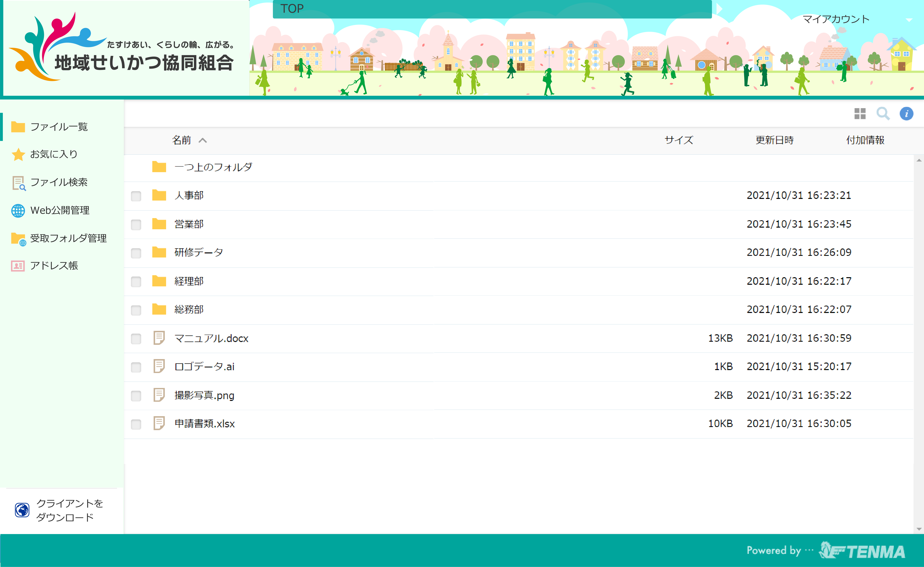Screen dimensions: 924x567
Task: Open the アドレス帳 menu item
Action: click(x=62, y=266)
